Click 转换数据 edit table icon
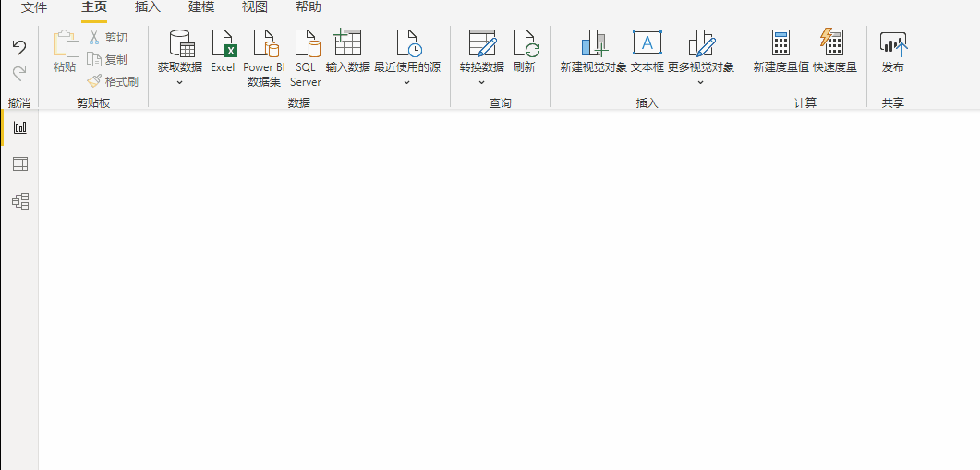The image size is (980, 470). (x=482, y=43)
